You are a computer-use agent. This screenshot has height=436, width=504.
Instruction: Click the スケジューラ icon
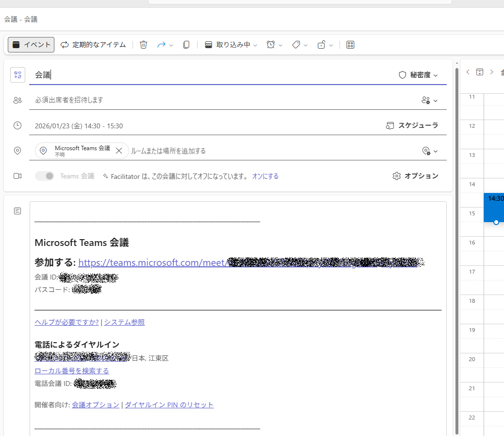click(389, 125)
